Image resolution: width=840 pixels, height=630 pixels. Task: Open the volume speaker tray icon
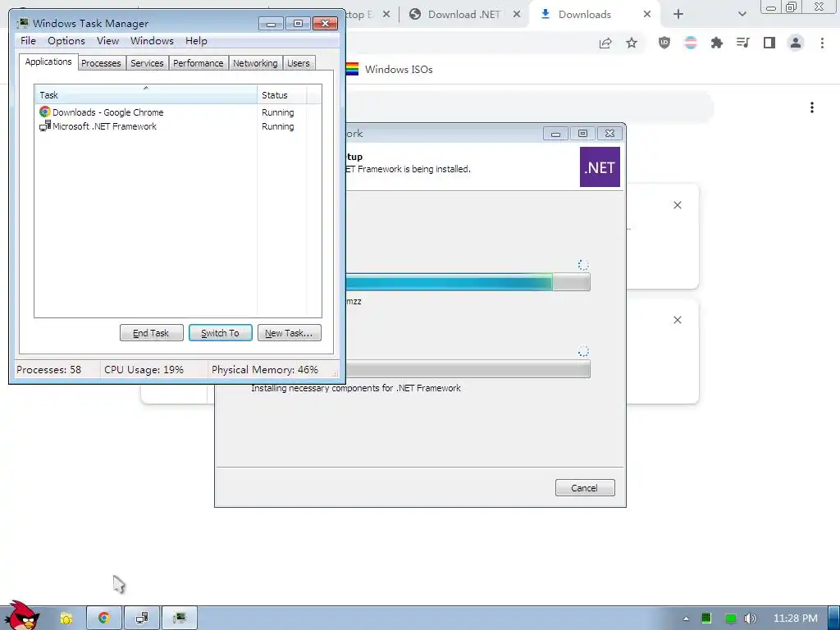pyautogui.click(x=751, y=619)
